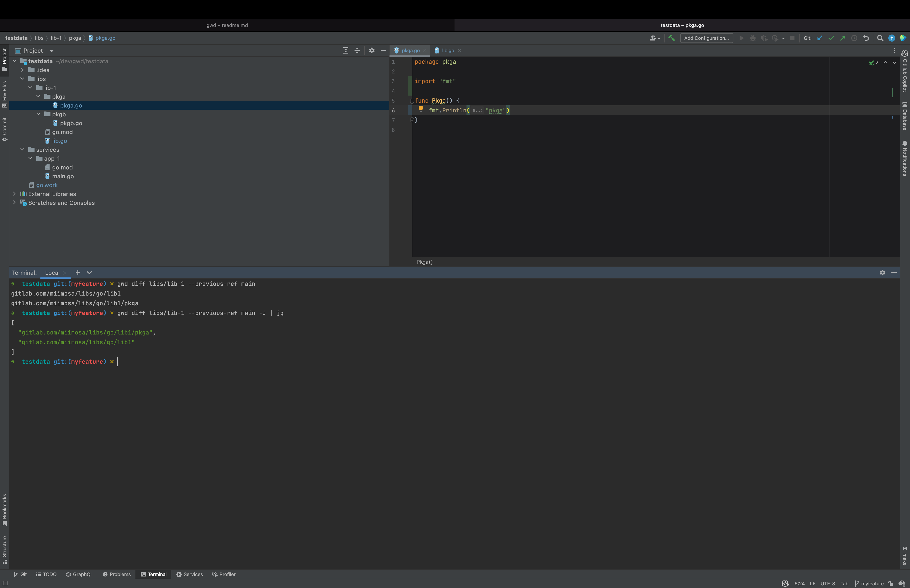910x588 pixels.
Task: Click Expand All icon in Project panel
Action: coord(346,50)
